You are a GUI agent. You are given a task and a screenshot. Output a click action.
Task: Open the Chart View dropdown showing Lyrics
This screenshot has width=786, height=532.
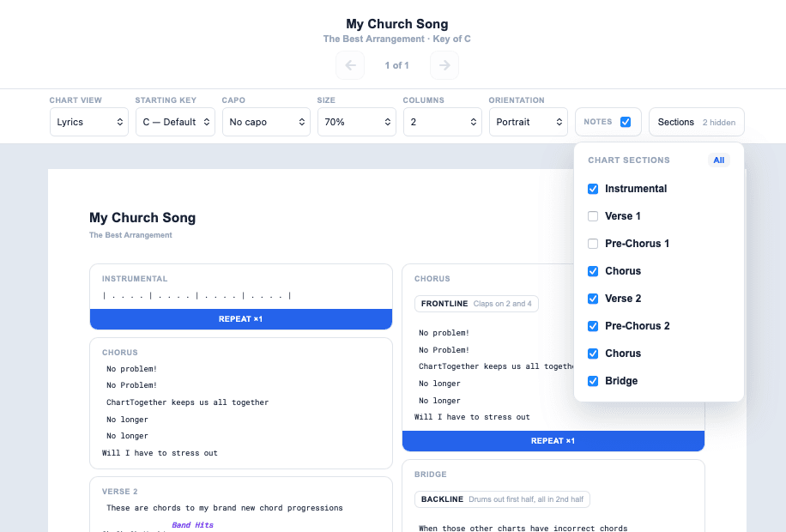[x=89, y=122]
